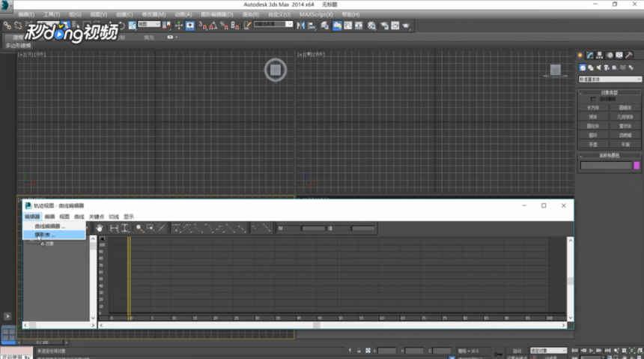Open the Motion panel wheel icon
644x359 pixels.
tap(610, 55)
